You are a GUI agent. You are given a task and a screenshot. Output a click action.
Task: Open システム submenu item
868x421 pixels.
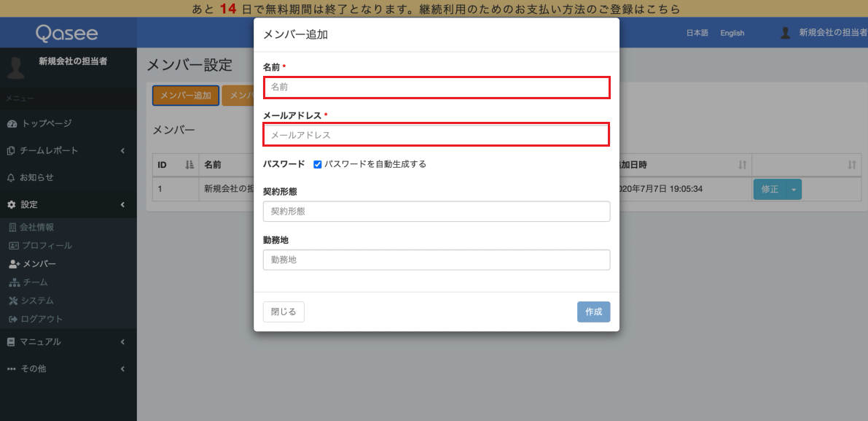(37, 301)
